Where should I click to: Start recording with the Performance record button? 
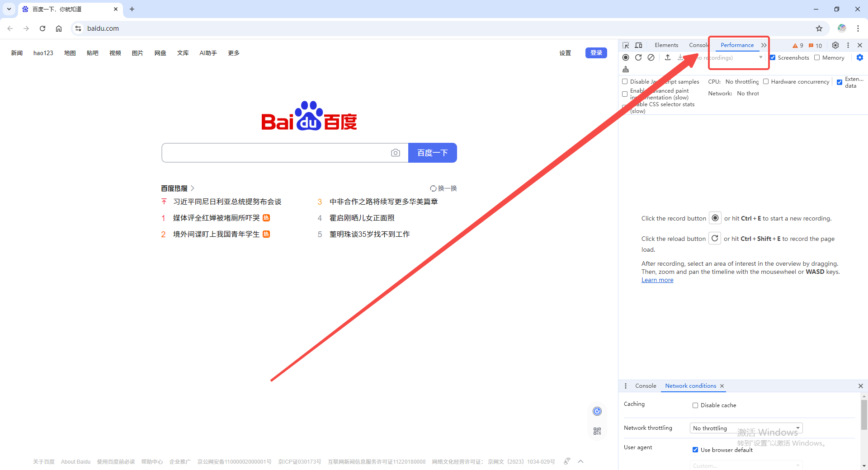click(626, 57)
